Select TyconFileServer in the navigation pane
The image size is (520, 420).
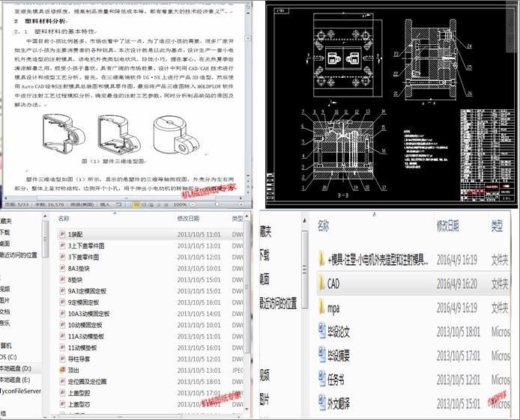tap(20, 391)
